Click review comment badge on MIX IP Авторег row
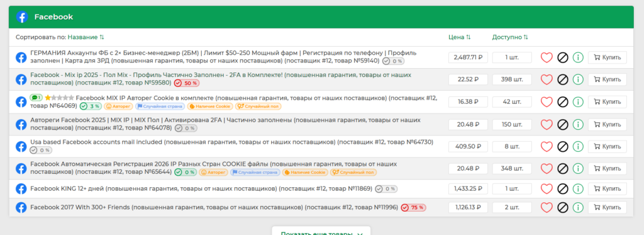Image resolution: width=644 pixels, height=235 pixels. click(36, 98)
